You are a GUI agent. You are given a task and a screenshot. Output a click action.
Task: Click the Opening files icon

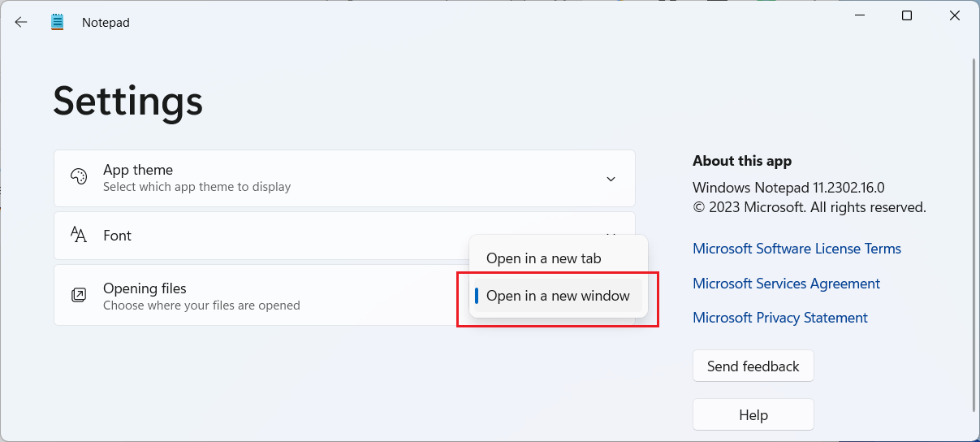click(x=79, y=296)
